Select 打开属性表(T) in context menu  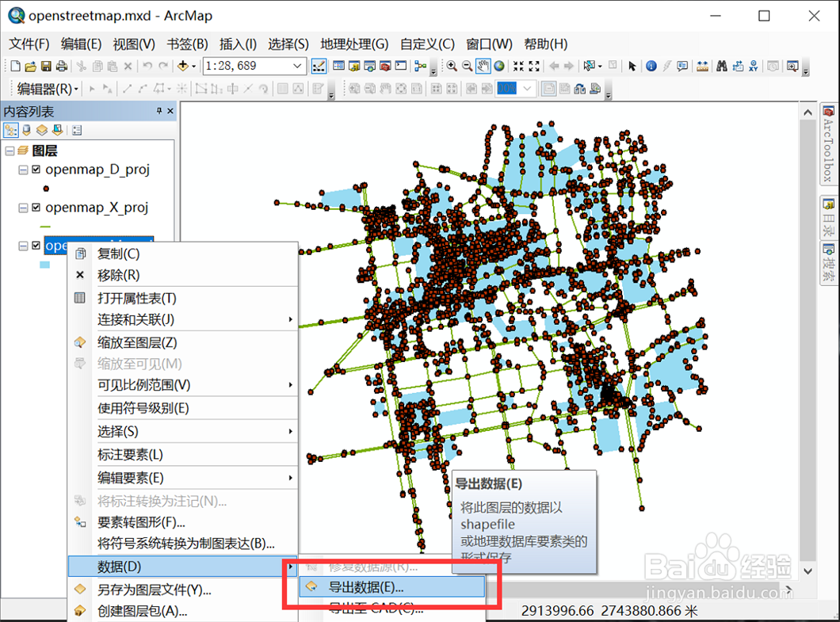(x=183, y=298)
